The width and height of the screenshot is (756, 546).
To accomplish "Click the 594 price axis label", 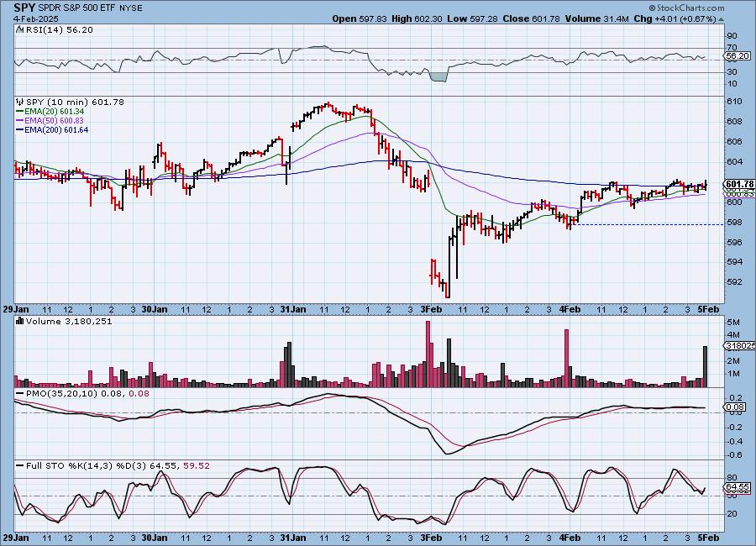I will pyautogui.click(x=735, y=262).
